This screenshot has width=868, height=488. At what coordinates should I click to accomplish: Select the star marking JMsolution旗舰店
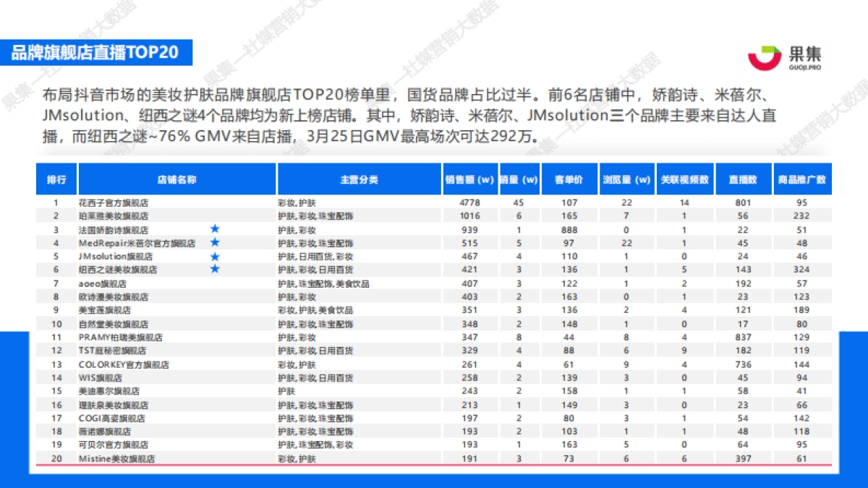(x=216, y=256)
